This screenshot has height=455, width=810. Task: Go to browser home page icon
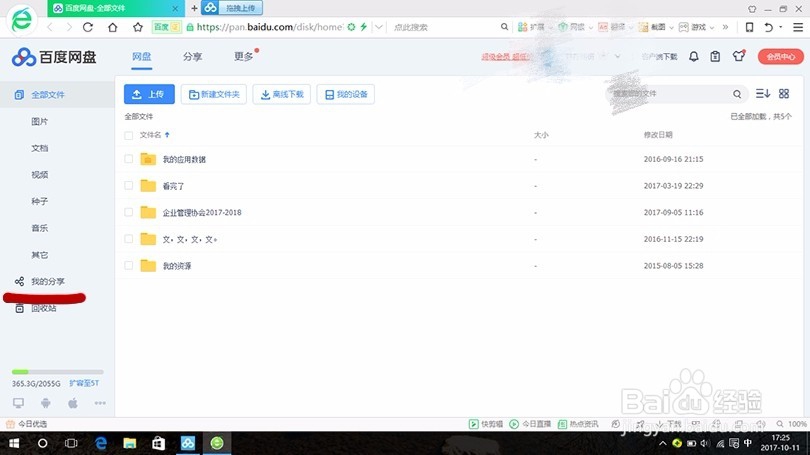(x=113, y=27)
